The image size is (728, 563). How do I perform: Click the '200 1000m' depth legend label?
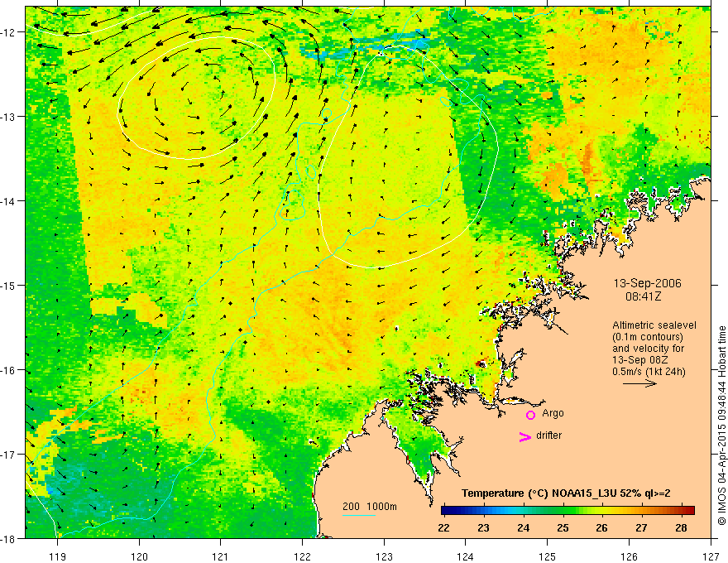[370, 507]
